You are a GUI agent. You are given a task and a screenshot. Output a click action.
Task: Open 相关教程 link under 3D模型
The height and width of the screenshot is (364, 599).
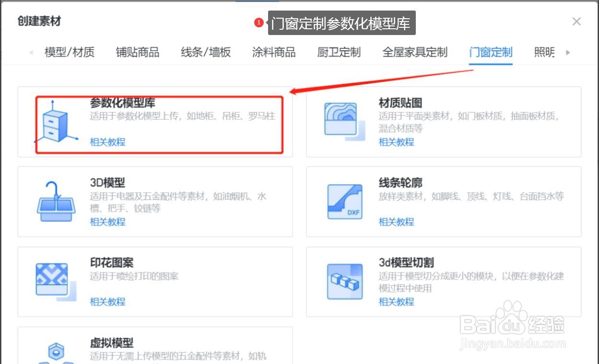pyautogui.click(x=107, y=222)
